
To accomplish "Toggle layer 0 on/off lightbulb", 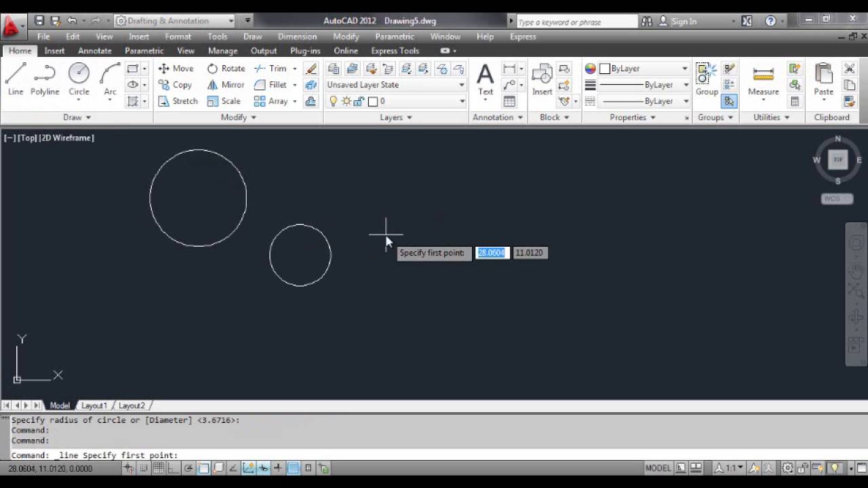I will pyautogui.click(x=333, y=102).
